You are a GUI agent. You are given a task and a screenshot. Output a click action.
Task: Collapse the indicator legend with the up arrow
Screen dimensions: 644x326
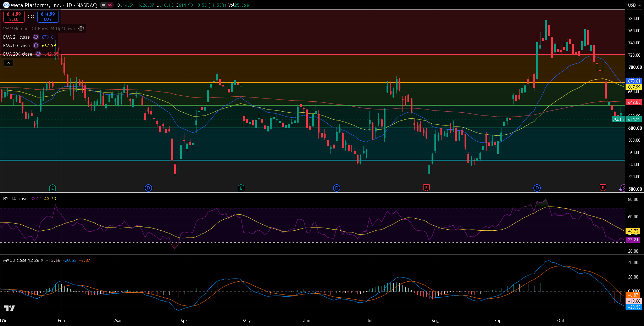pyautogui.click(x=8, y=63)
